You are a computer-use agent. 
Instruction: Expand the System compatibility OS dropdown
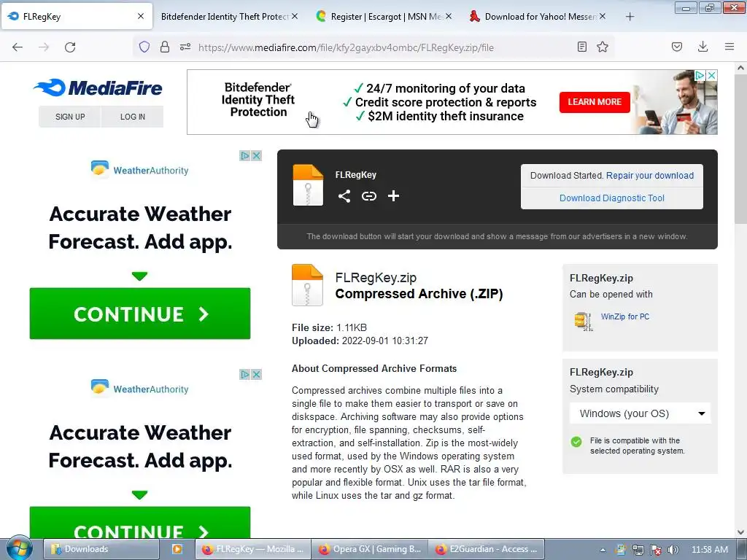(x=640, y=413)
